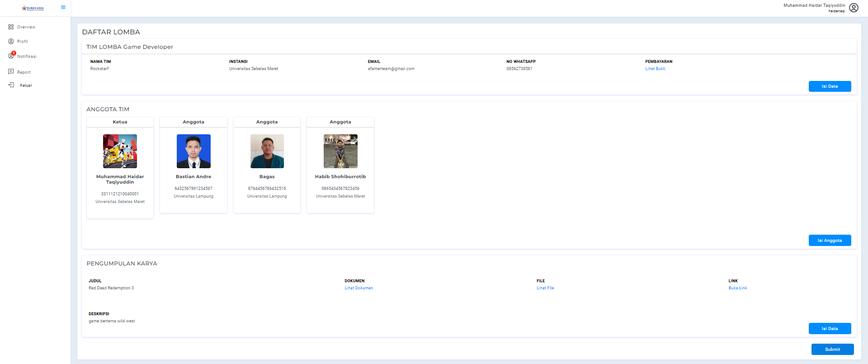Select Habib Shohiburrotib's member photo

(340, 151)
